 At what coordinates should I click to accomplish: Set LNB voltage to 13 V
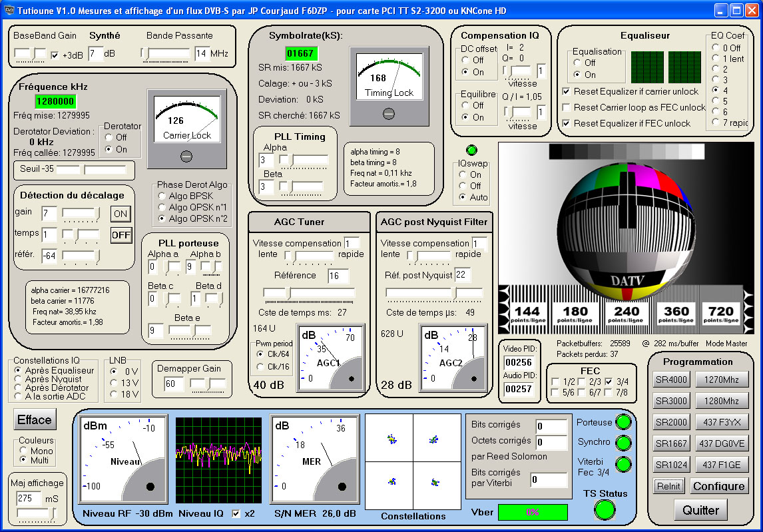pyautogui.click(x=115, y=383)
